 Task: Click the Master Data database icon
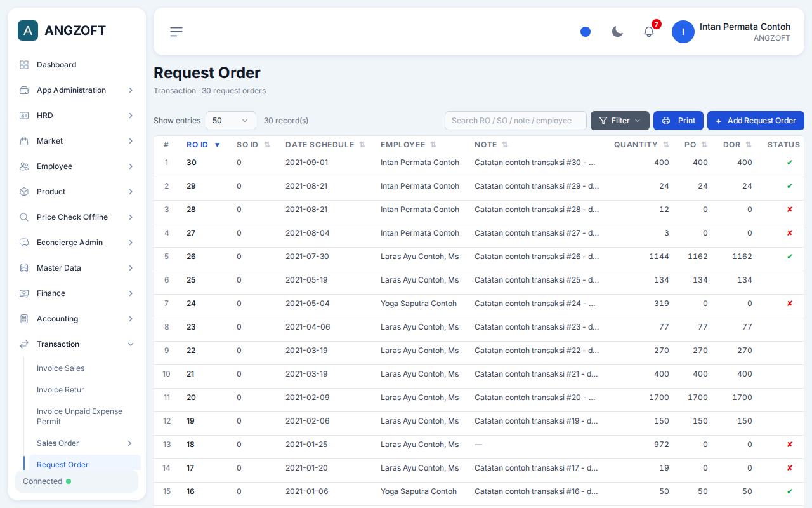click(24, 268)
